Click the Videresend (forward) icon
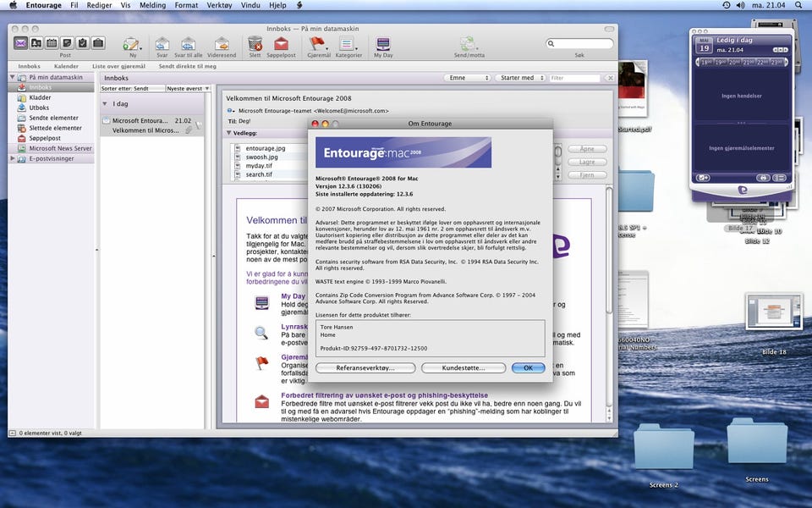812x508 pixels. tap(222, 43)
